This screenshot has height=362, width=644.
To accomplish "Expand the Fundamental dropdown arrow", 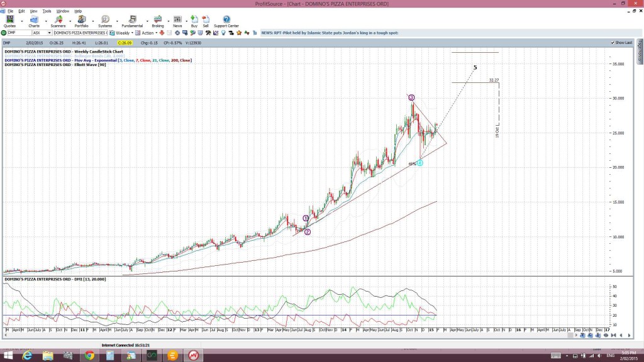I will (147, 21).
